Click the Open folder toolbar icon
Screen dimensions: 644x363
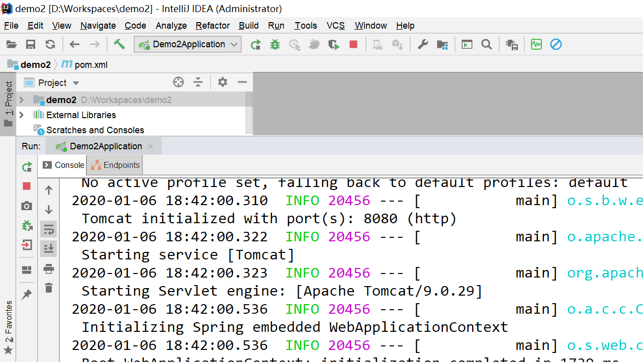12,45
